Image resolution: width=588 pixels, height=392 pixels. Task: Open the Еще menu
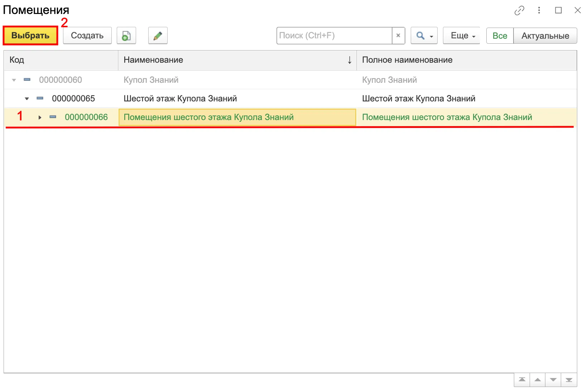point(462,35)
